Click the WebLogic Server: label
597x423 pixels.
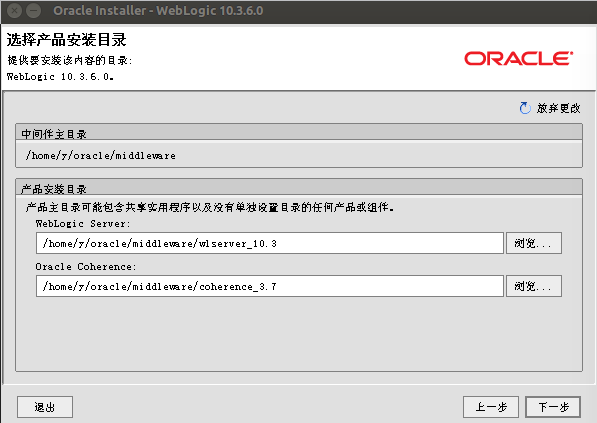click(x=83, y=223)
